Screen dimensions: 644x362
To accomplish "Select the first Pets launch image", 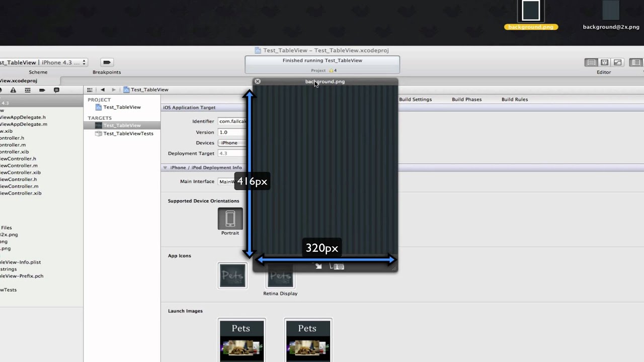I will click(x=242, y=340).
